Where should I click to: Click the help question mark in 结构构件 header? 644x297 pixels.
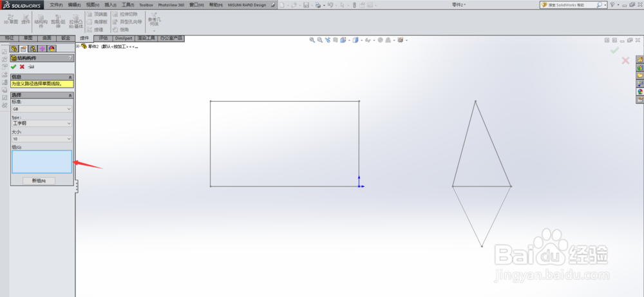point(70,59)
